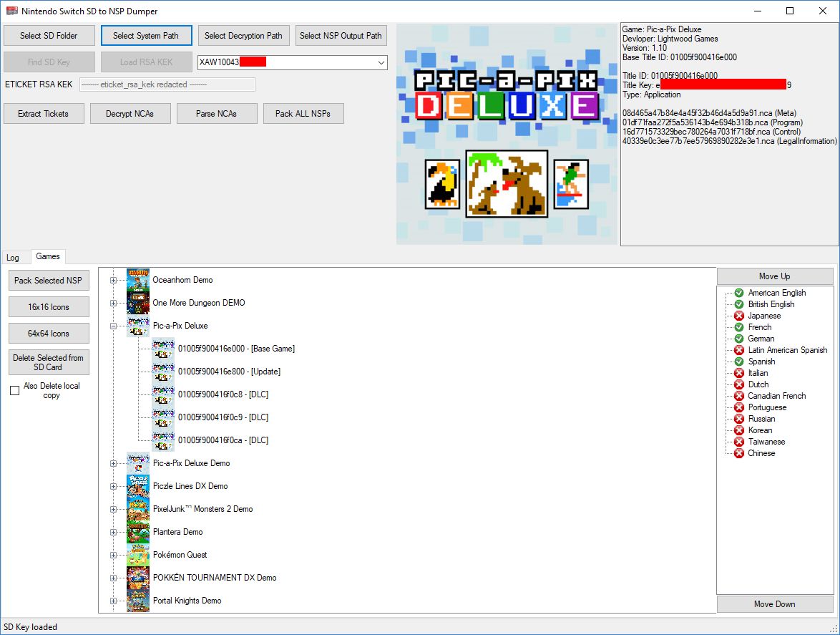Click Parse NCAs button
This screenshot has width=840, height=635.
217,114
